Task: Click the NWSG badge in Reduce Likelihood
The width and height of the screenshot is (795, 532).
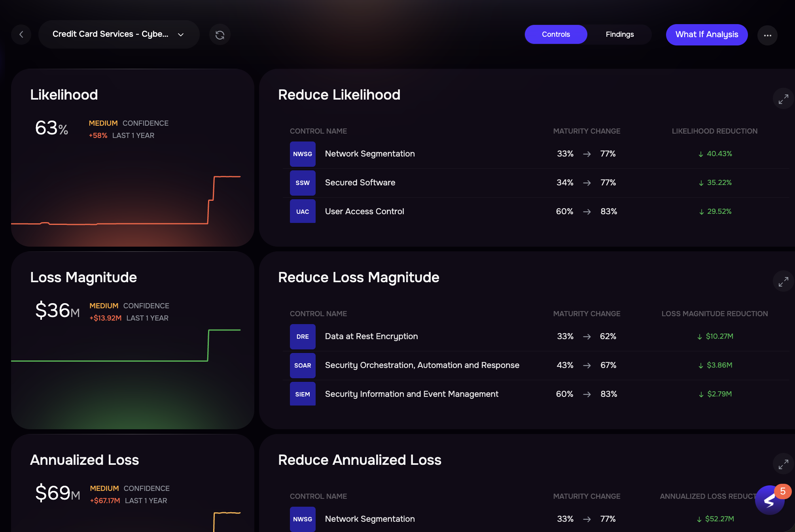Action: click(303, 154)
